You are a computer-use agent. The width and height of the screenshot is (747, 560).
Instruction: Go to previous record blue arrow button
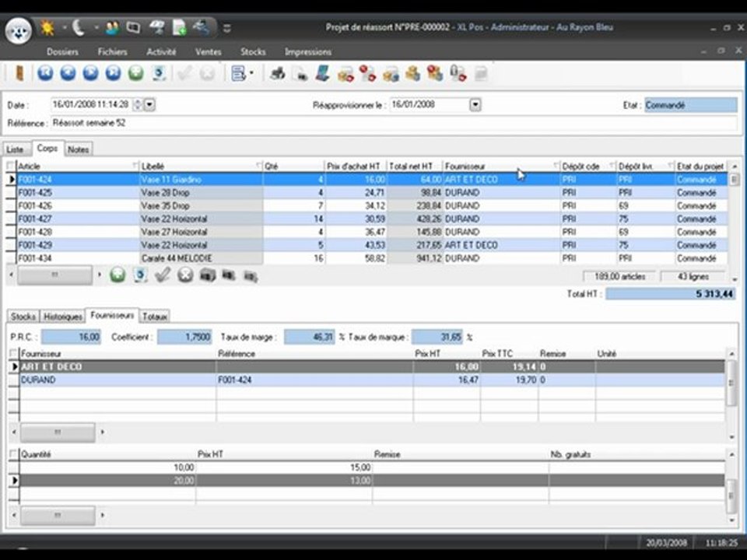click(x=68, y=73)
